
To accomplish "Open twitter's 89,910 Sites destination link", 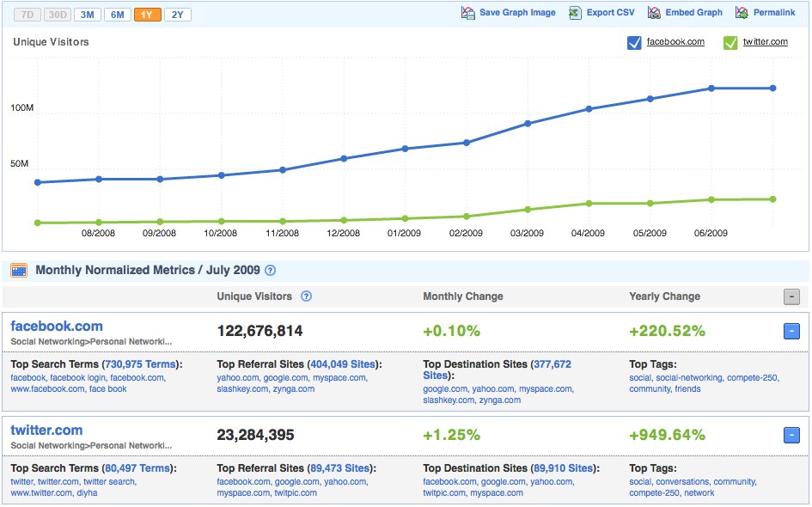I will coord(564,468).
